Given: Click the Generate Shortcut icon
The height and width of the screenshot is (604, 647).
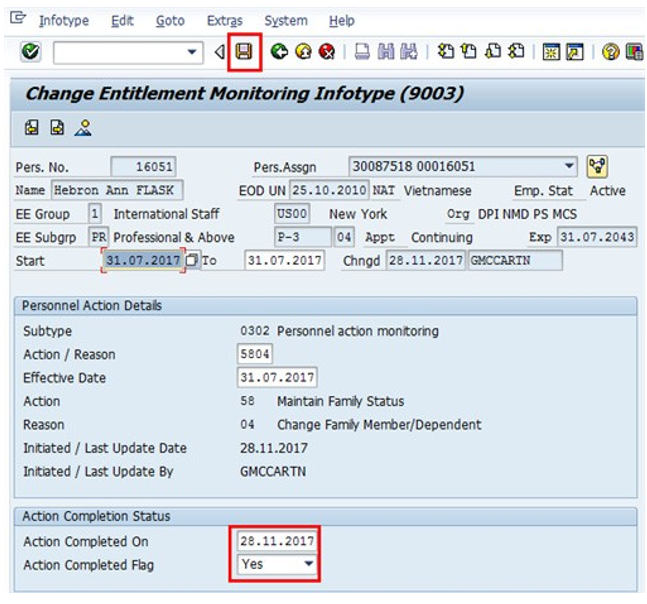Looking at the screenshot, I should point(575,52).
